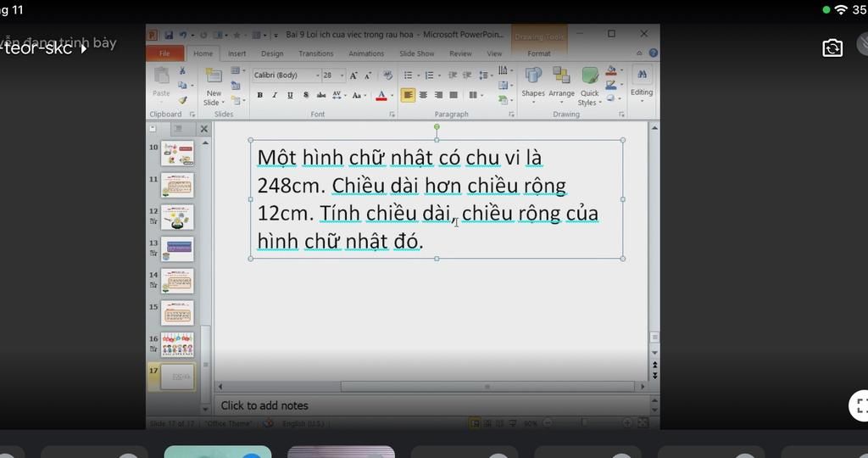The width and height of the screenshot is (868, 458).
Task: Click the Undo arrow icon
Action: [183, 35]
